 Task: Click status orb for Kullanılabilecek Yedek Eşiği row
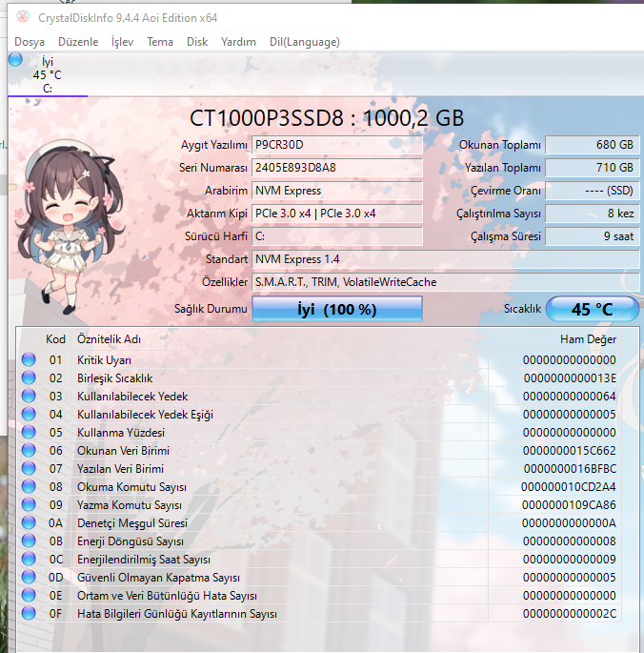[29, 414]
